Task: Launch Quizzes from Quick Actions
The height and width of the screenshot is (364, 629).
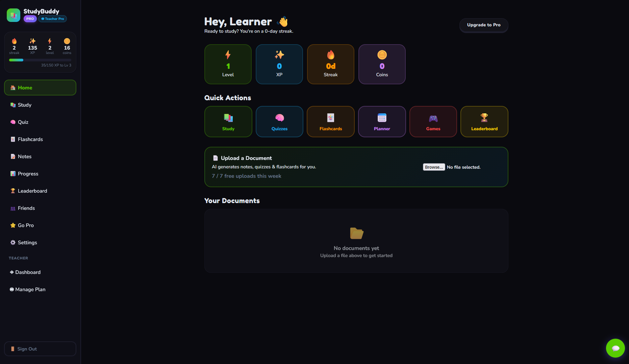Action: point(279,121)
